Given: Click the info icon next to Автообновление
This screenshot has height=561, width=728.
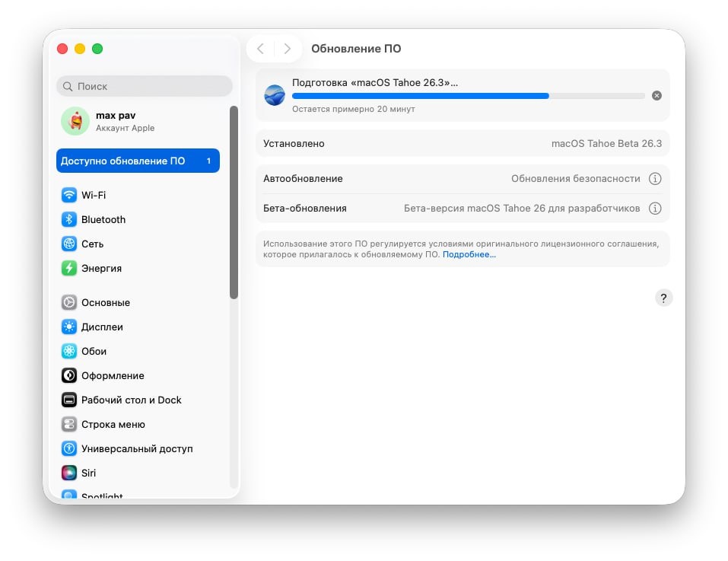Looking at the screenshot, I should click(x=655, y=179).
